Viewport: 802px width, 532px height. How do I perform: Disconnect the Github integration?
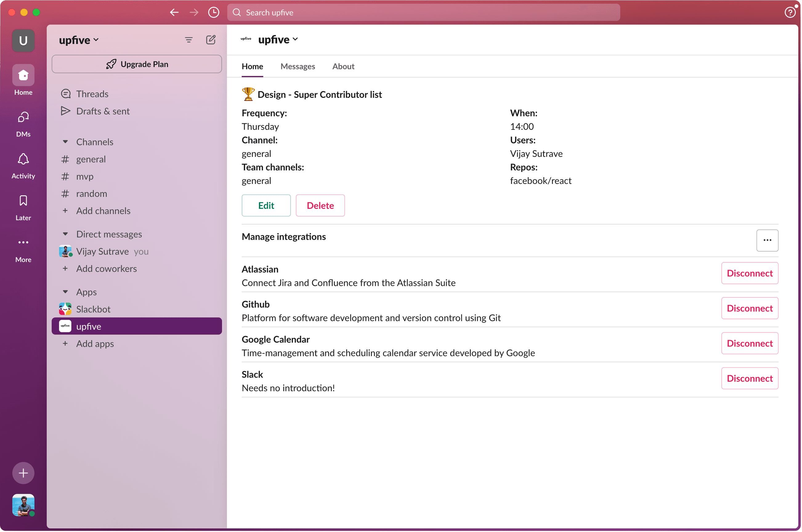pyautogui.click(x=750, y=308)
